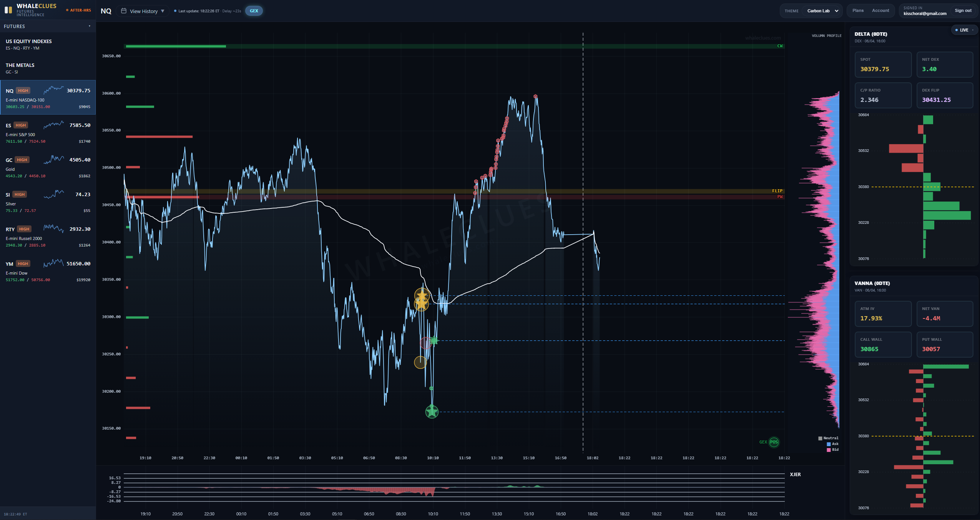Click the green GEX POS indicator circle
Image resolution: width=980 pixels, height=520 pixels.
(774, 442)
